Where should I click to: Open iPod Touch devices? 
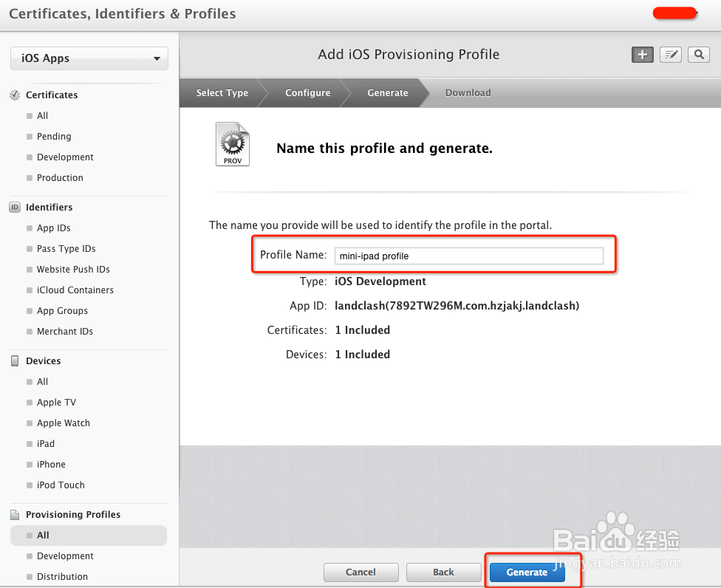click(61, 485)
